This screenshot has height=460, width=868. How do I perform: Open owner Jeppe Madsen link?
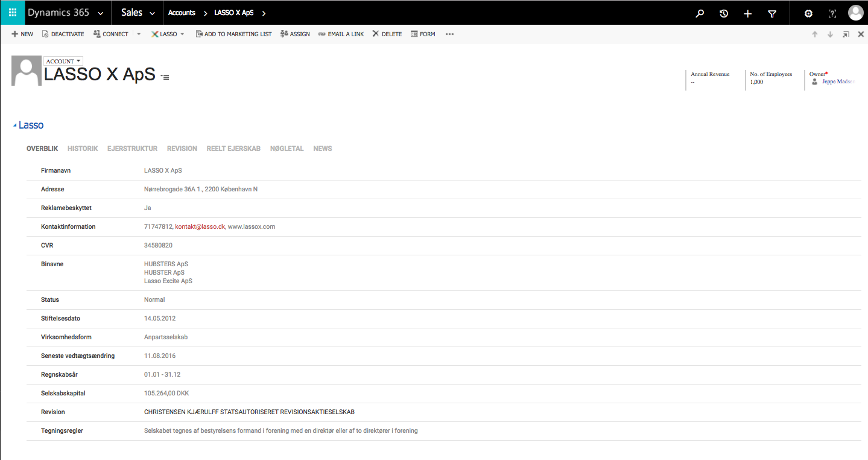[838, 81]
